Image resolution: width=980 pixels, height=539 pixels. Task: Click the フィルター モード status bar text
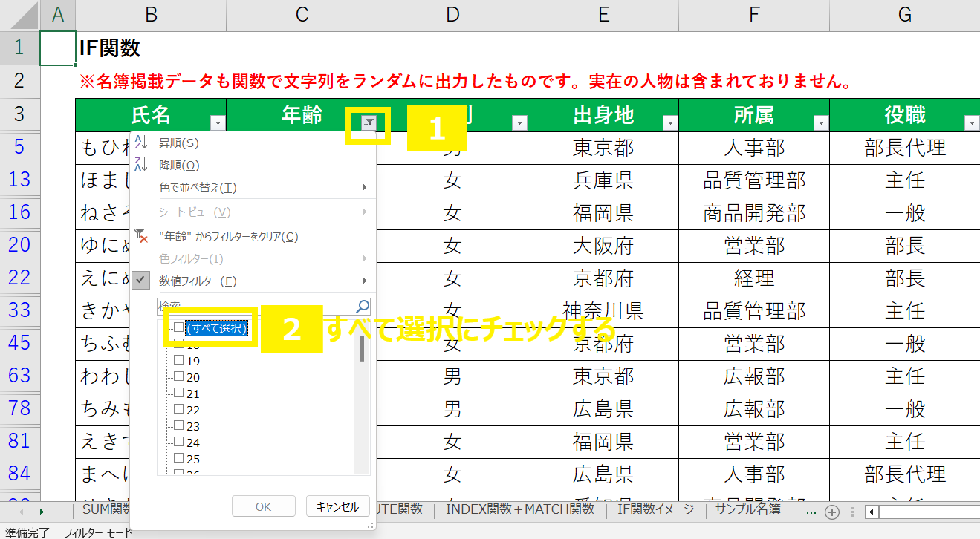click(x=98, y=532)
